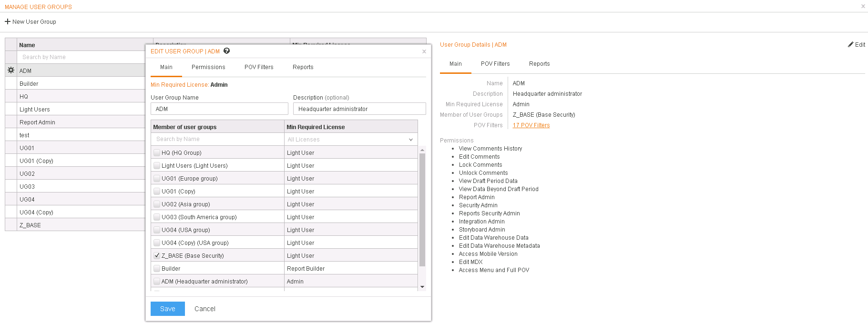
Task: Click the plus icon for New User Group
Action: tap(8, 21)
